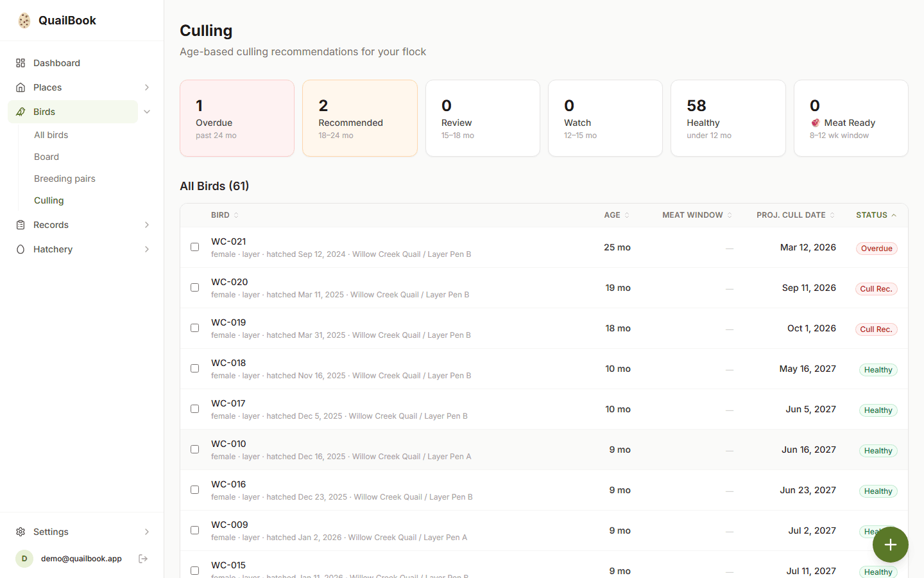
Task: Sort by the Bird column arrows
Action: coord(236,215)
